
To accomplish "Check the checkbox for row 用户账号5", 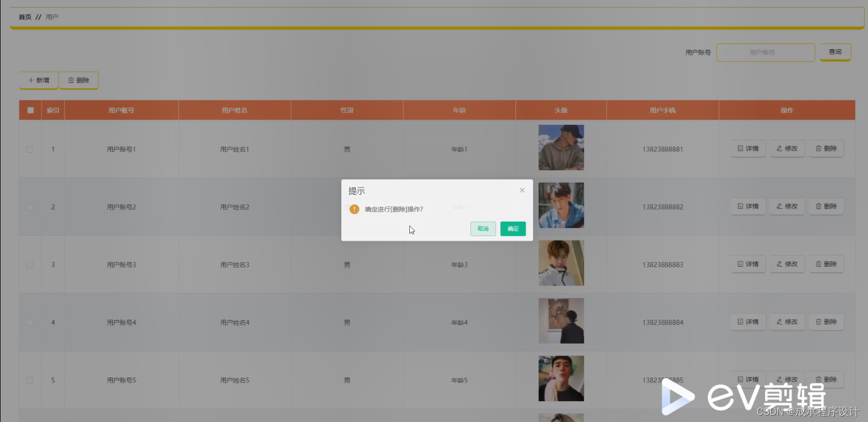I will [29, 380].
